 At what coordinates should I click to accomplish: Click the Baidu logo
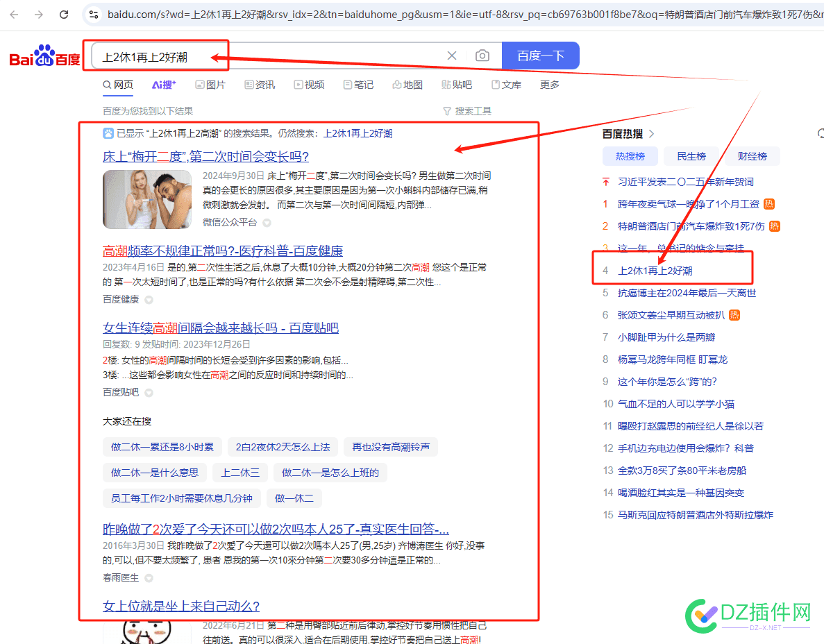click(44, 56)
